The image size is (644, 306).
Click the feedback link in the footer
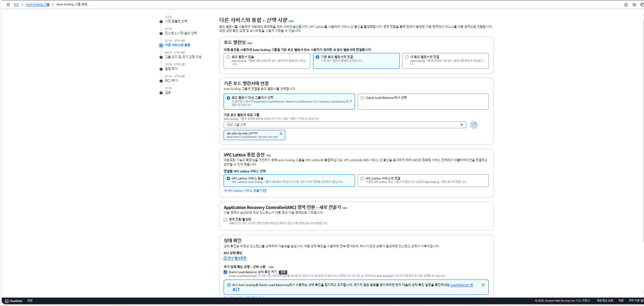[x=30, y=301]
